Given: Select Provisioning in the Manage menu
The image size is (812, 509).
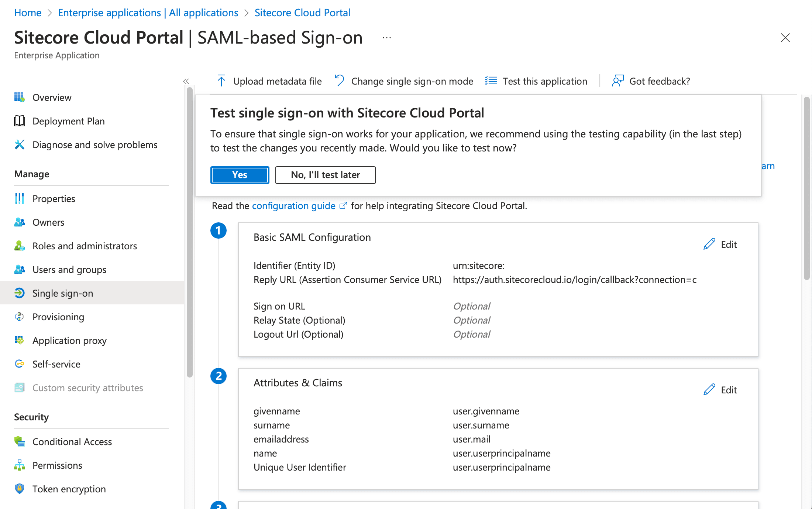Looking at the screenshot, I should point(58,317).
